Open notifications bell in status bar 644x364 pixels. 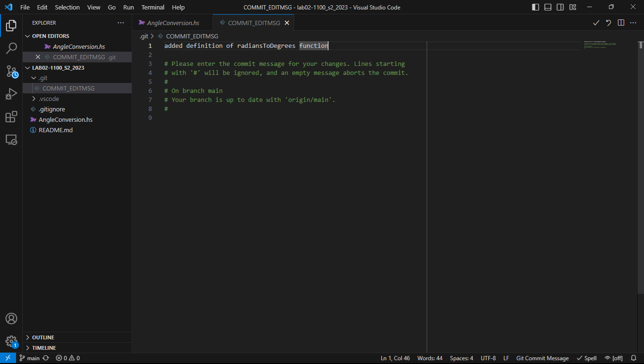634,358
